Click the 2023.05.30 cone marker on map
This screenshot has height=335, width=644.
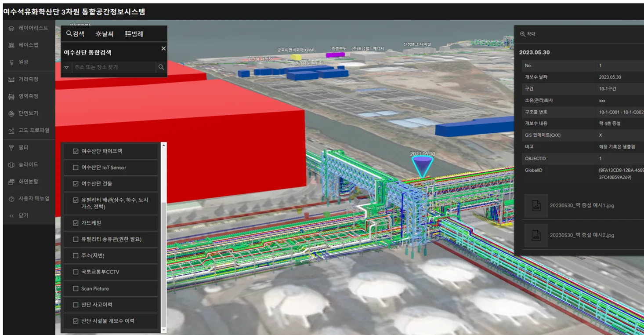[x=422, y=167]
